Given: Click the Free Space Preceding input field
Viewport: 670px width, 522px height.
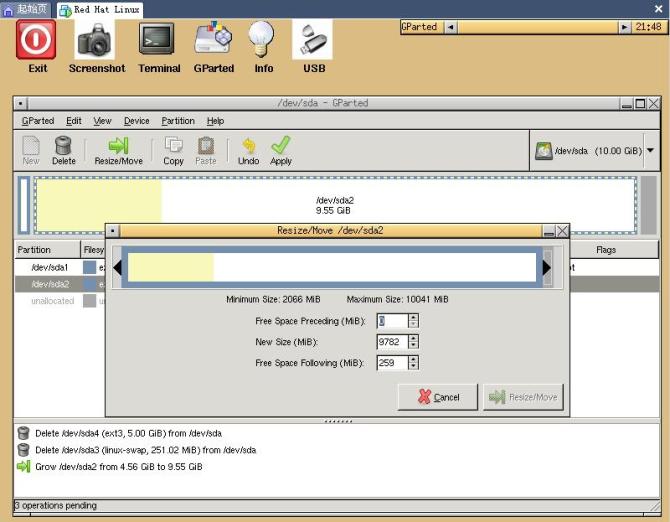Looking at the screenshot, I should point(393,321).
